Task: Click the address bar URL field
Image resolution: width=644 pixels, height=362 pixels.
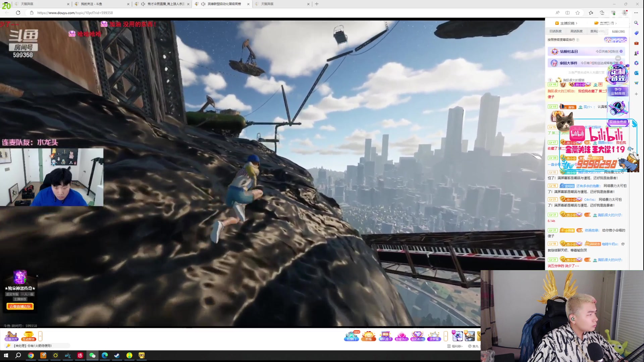Action: [x=288, y=13]
